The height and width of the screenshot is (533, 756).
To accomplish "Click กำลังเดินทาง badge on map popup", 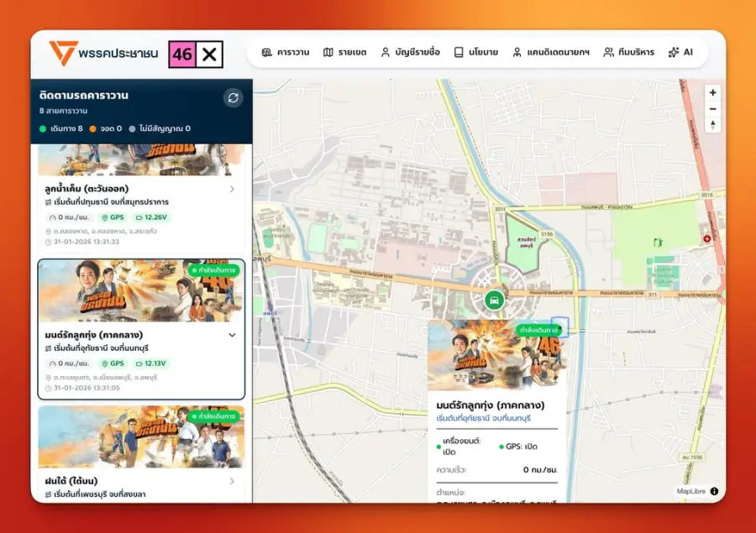I will point(538,330).
